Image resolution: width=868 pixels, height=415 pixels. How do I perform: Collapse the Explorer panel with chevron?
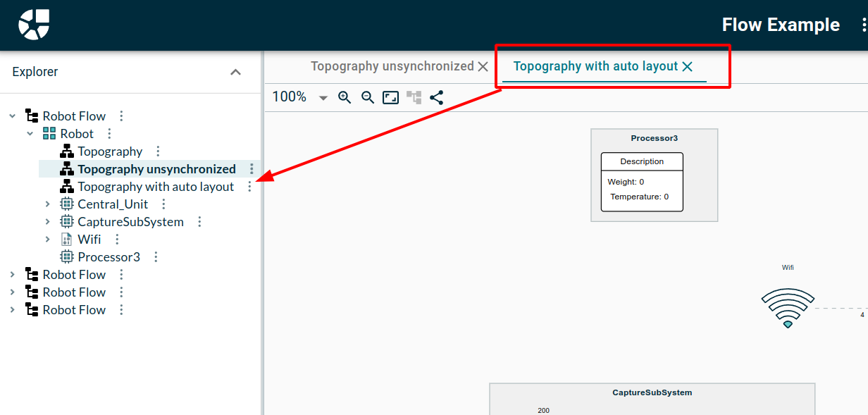236,72
